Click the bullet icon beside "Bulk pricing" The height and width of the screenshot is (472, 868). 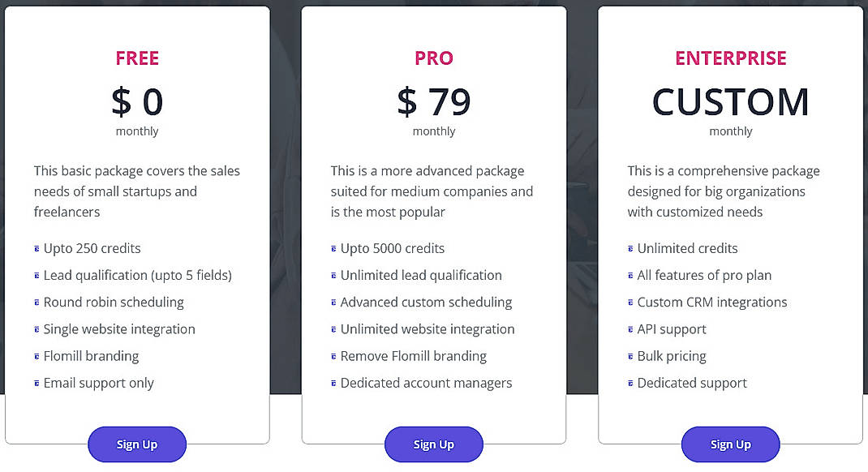630,356
